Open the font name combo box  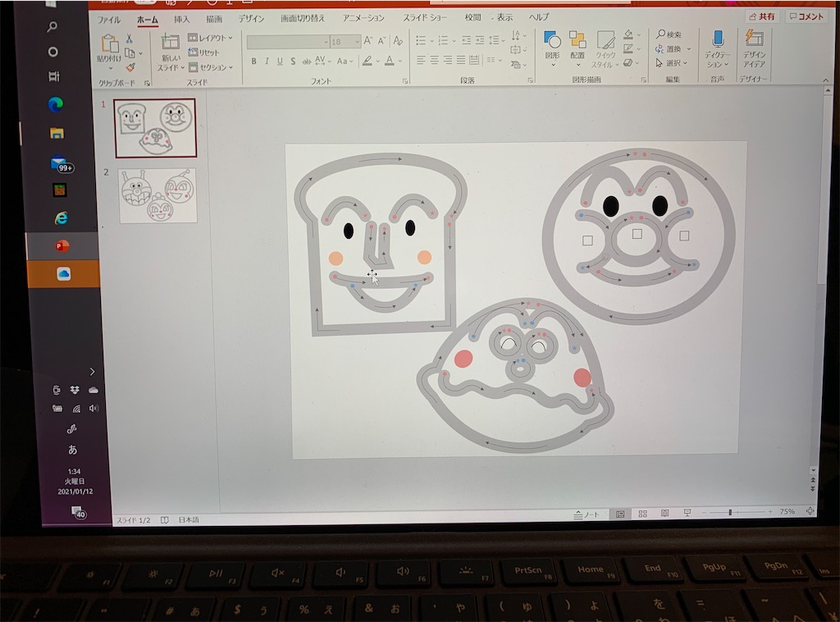288,42
